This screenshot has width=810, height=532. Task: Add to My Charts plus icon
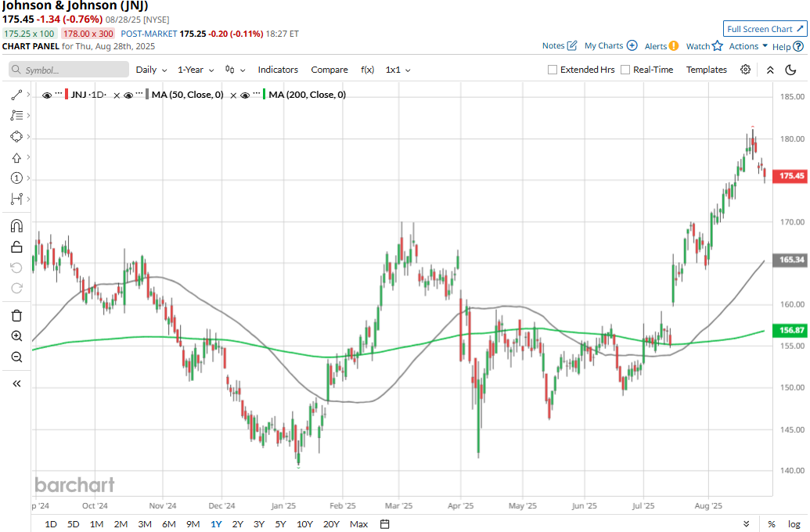[x=632, y=45]
